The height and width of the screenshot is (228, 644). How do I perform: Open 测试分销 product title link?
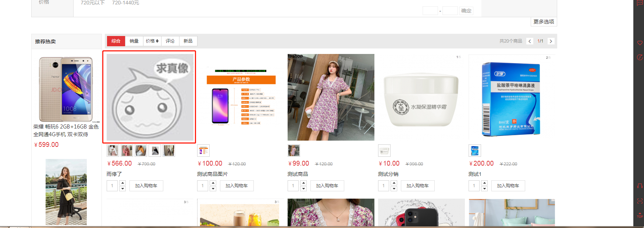point(388,174)
